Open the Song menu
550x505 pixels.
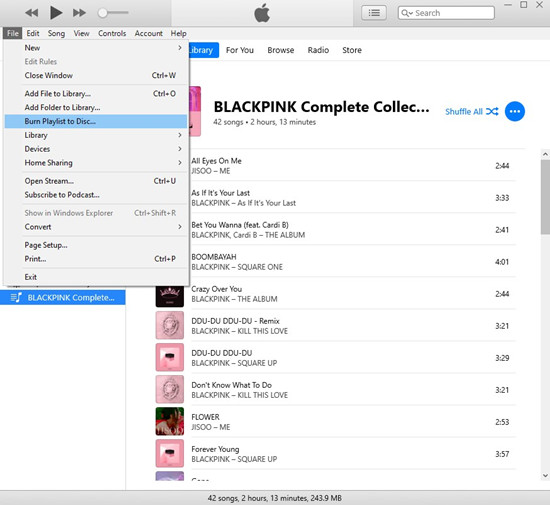click(56, 33)
